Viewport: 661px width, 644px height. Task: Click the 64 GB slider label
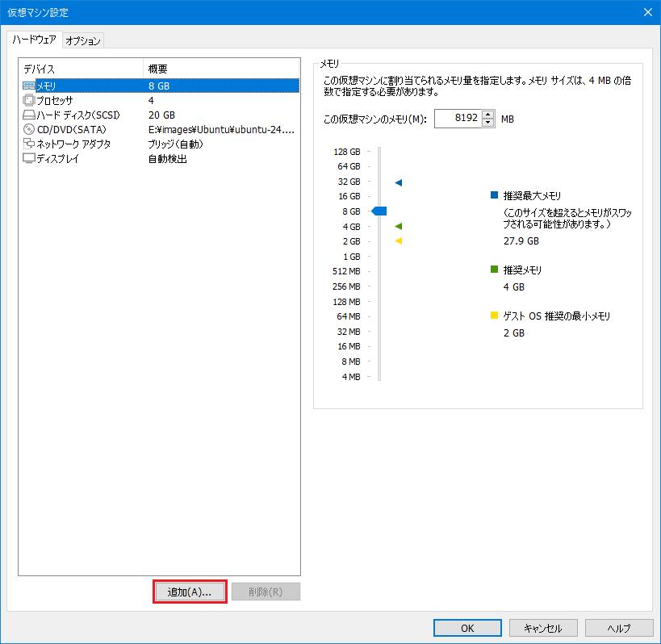point(349,166)
